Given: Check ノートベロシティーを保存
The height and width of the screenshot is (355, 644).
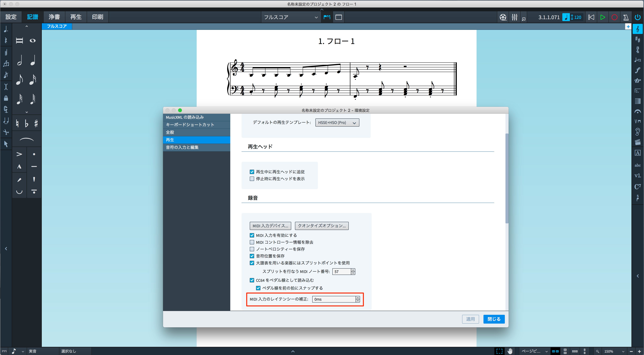Looking at the screenshot, I should click(x=252, y=249).
